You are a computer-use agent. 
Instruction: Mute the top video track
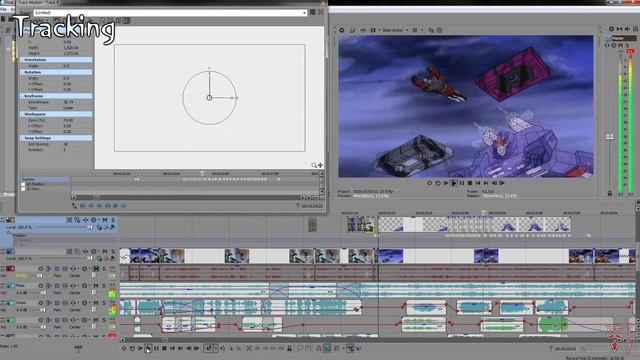[x=105, y=220]
